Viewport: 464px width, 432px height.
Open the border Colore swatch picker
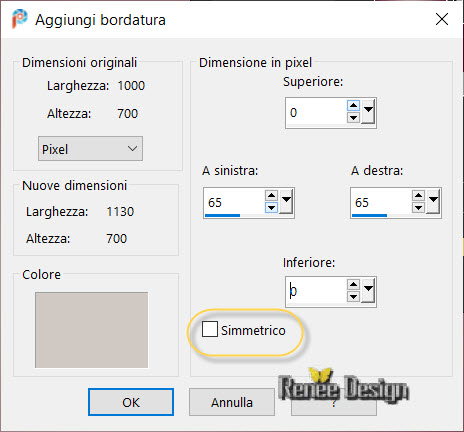(x=91, y=330)
